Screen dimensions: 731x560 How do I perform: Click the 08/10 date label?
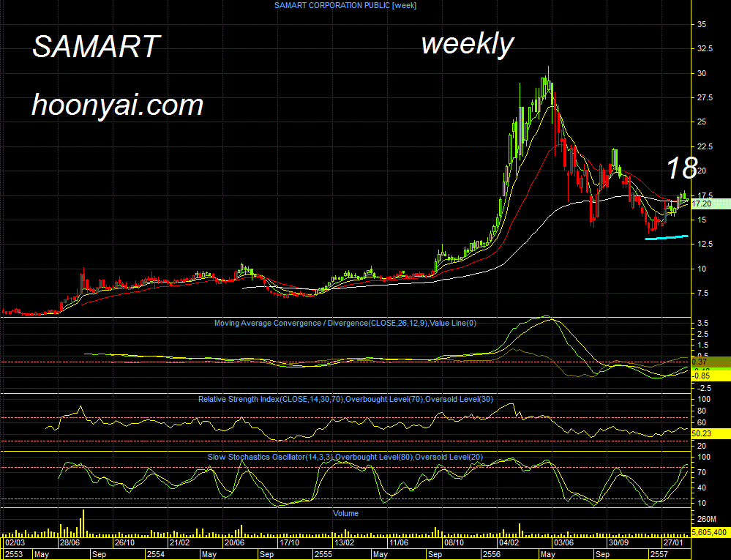[x=454, y=542]
